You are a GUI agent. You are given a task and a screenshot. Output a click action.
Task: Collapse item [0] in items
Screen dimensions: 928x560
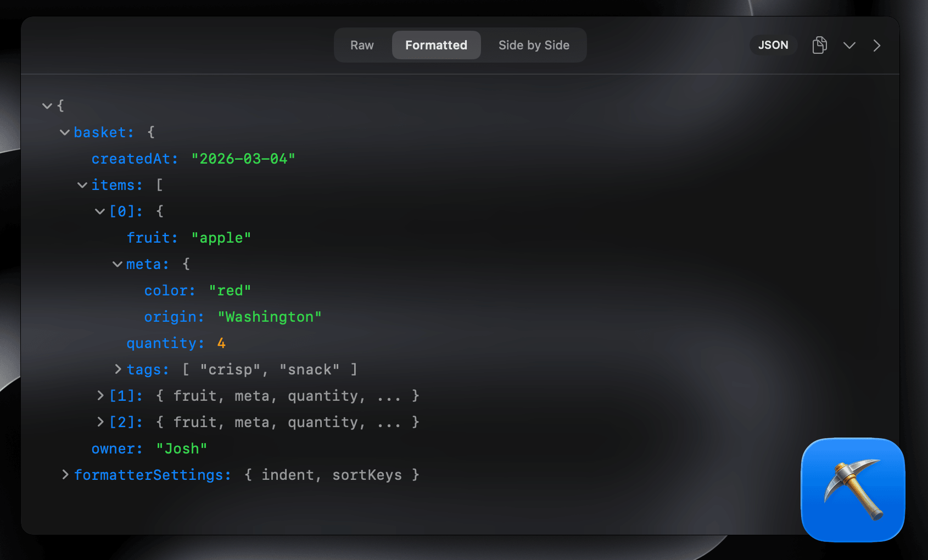click(99, 211)
